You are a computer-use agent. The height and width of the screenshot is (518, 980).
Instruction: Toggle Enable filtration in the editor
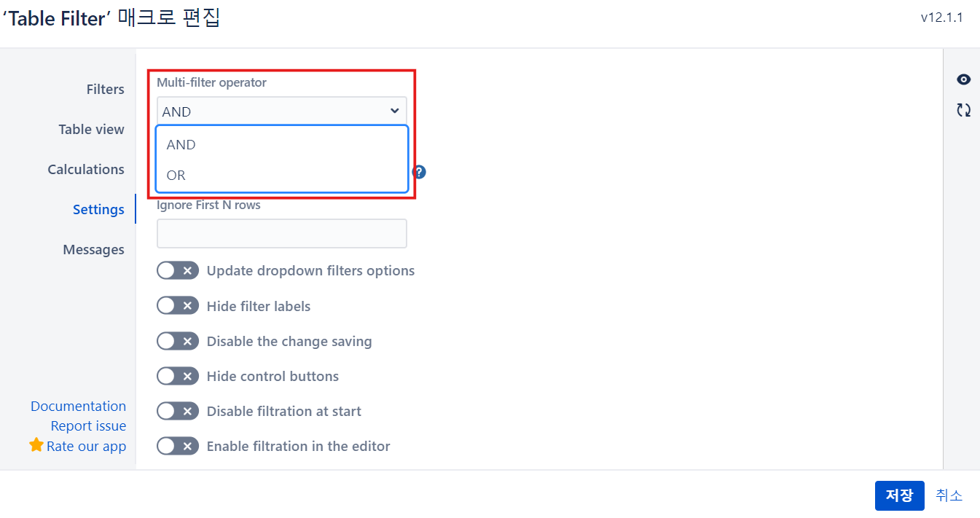click(178, 446)
